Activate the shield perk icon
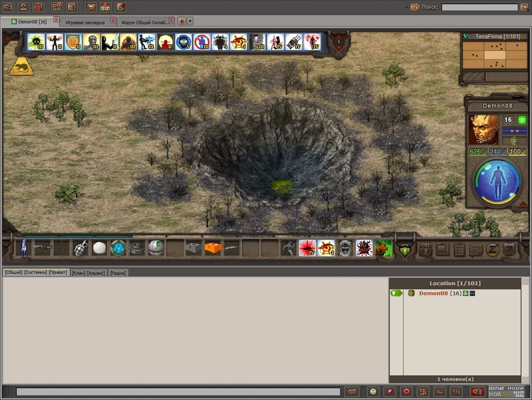This screenshot has width=532, height=400. click(73, 42)
